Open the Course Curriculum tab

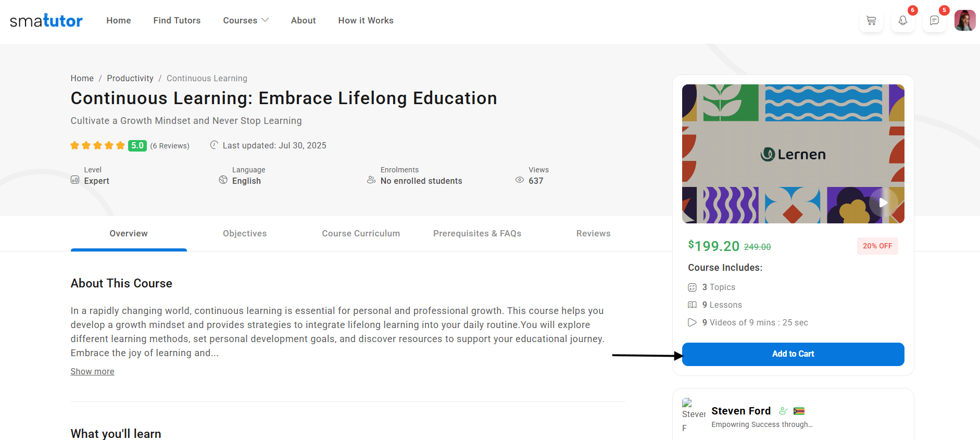point(361,233)
